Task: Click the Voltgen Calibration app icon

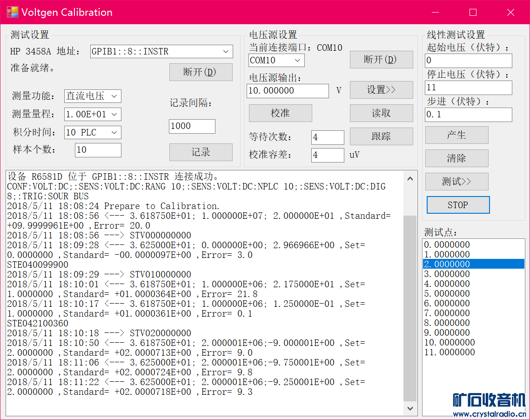Action: pyautogui.click(x=12, y=12)
